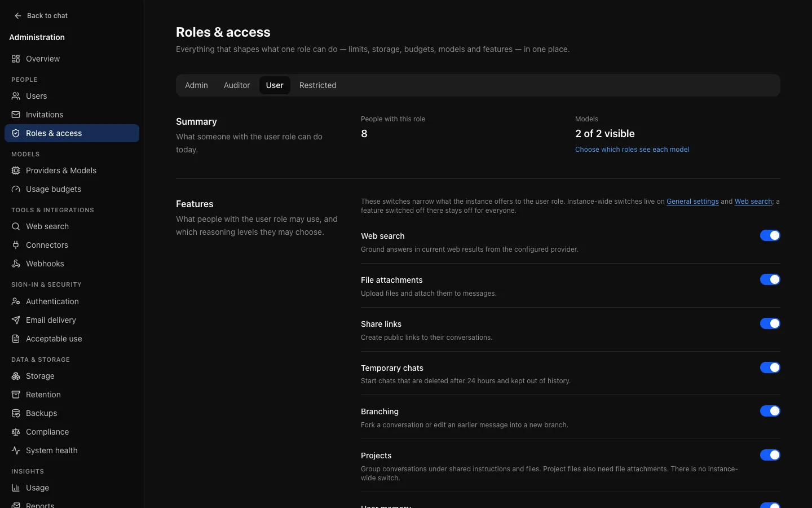Screen dimensions: 812x508
Task: Click the Roles & access shield icon
Action: point(16,133)
